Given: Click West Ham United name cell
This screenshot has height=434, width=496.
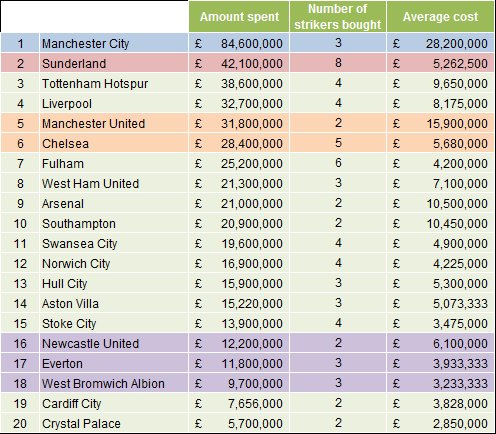Looking at the screenshot, I should coord(114,183).
